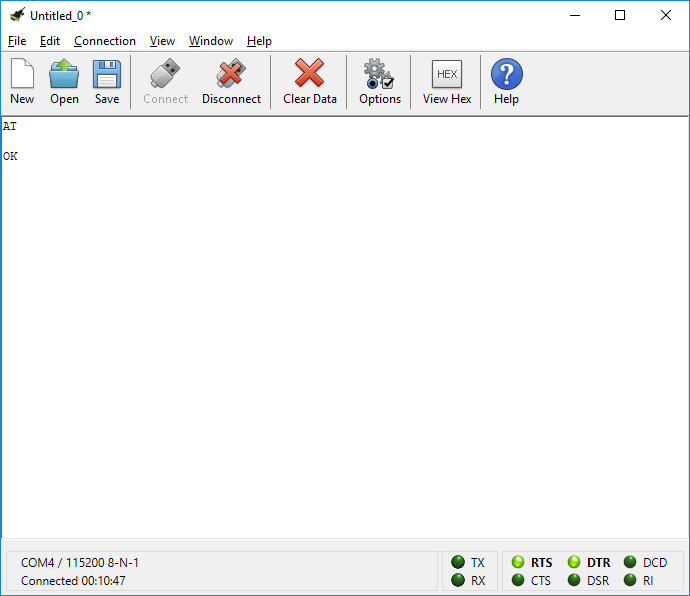Clear terminal with the Clear Data red X

pyautogui.click(x=309, y=73)
